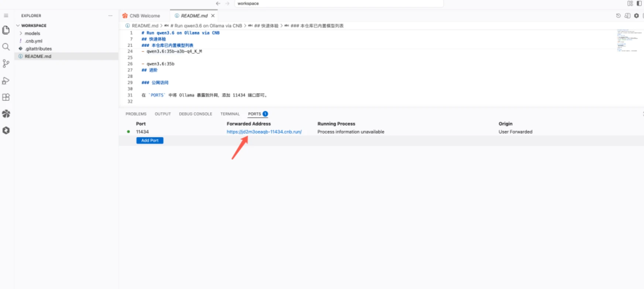The width and height of the screenshot is (644, 289).
Task: Toggle the primary sidebar visibility
Action: tap(639, 3)
